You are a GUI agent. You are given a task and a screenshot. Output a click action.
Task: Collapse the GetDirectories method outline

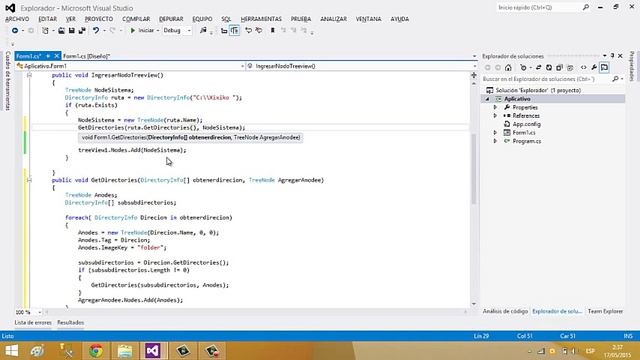29,180
